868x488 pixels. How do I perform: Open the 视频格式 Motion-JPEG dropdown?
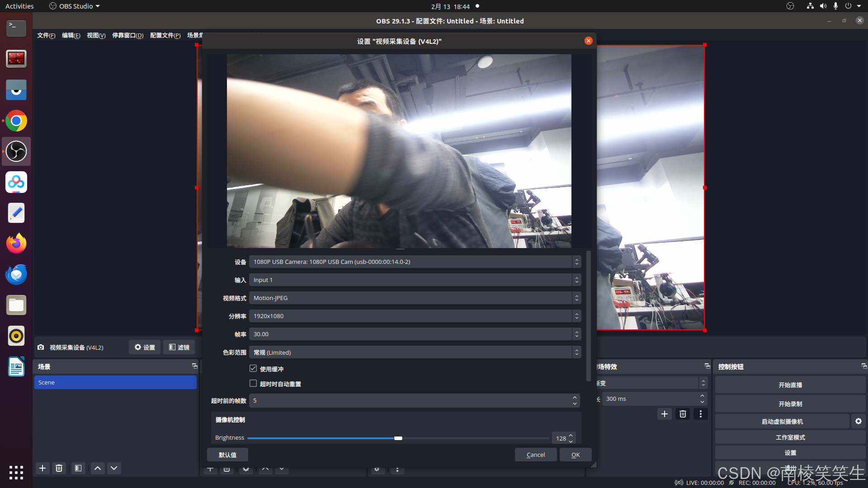click(x=414, y=298)
